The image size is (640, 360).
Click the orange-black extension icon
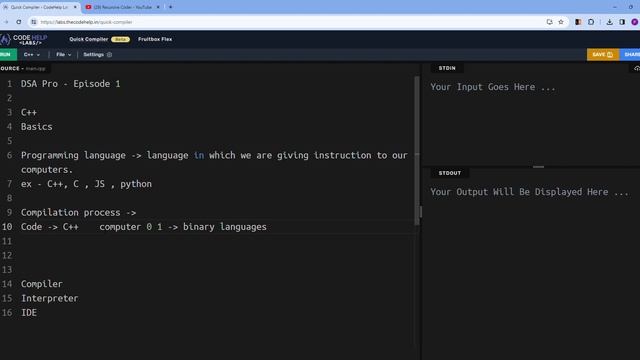coord(578,22)
